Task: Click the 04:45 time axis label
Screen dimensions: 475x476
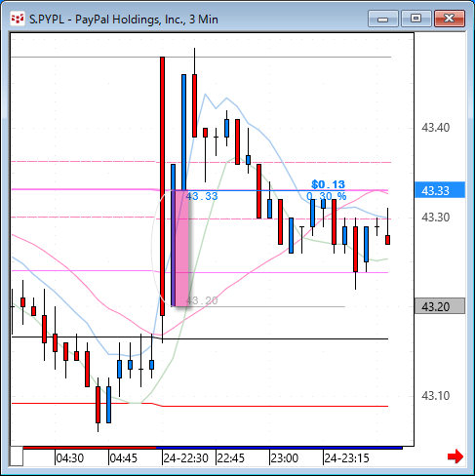Action: tap(124, 457)
